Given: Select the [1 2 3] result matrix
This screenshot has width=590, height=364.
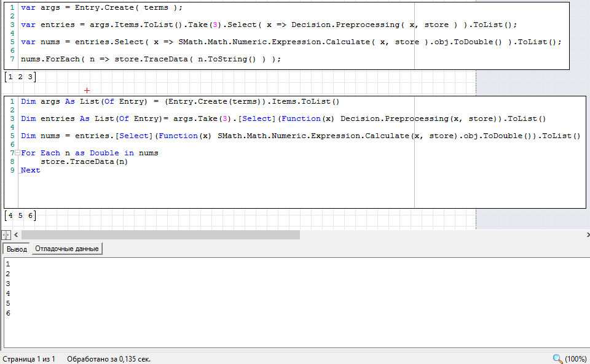Looking at the screenshot, I should pyautogui.click(x=20, y=77).
